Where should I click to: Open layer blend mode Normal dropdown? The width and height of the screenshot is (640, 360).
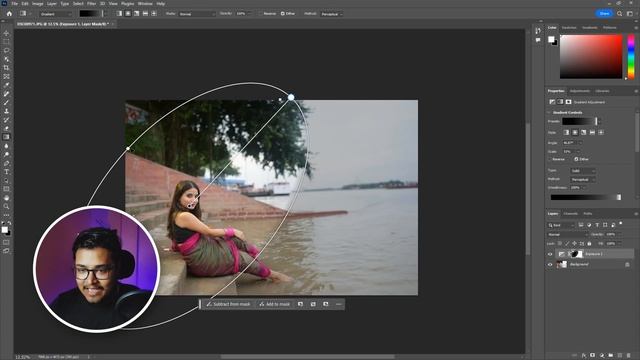point(567,235)
